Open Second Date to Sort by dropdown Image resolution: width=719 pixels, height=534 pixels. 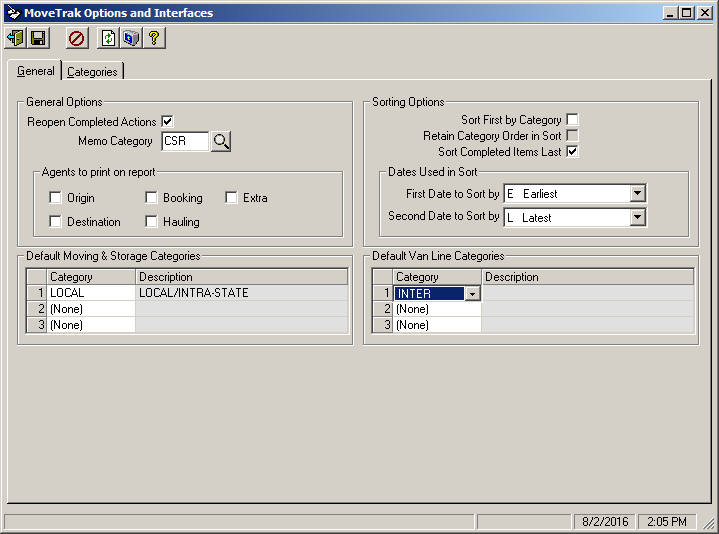pos(637,217)
